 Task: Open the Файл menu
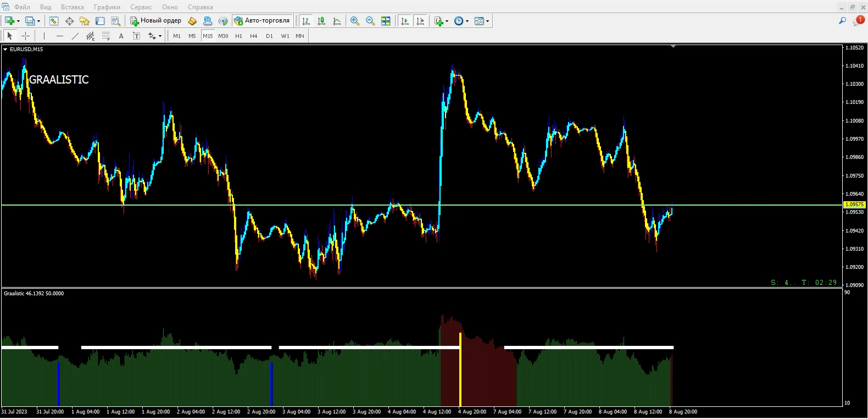[23, 7]
